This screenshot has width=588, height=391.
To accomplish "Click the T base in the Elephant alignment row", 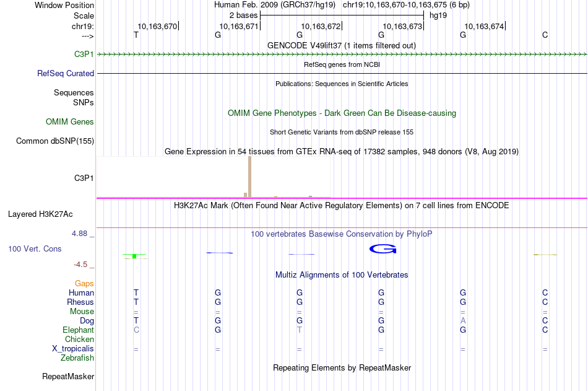I will pos(299,330).
